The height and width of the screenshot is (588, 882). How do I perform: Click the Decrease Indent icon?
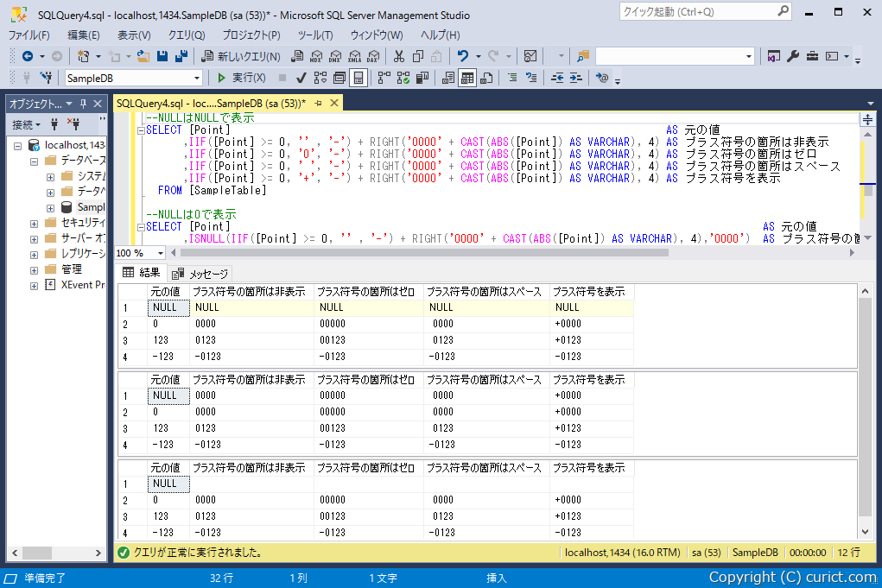(x=557, y=78)
